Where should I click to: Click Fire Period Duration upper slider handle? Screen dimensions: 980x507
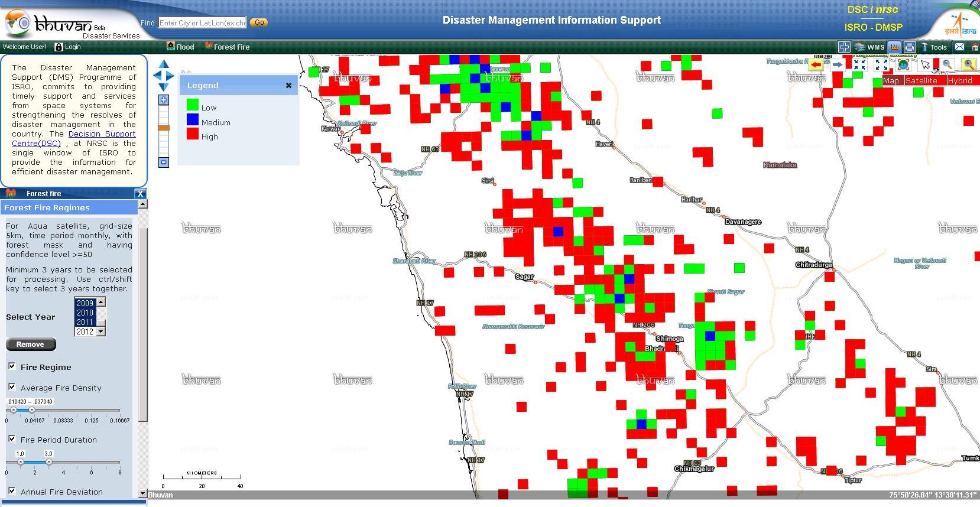tap(49, 462)
